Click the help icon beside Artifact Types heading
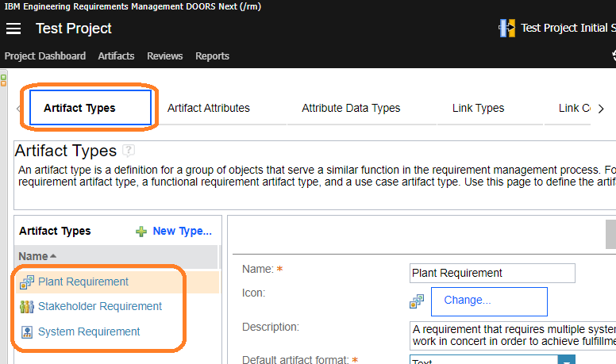The height and width of the screenshot is (364, 616). tap(129, 151)
